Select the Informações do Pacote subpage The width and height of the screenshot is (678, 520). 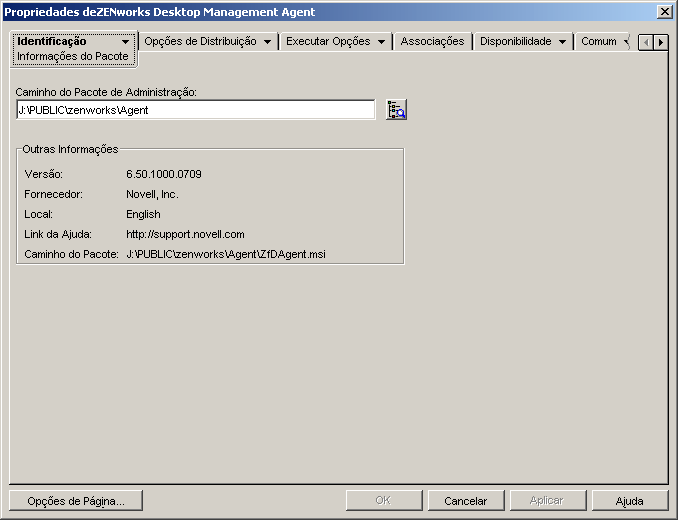(x=73, y=56)
